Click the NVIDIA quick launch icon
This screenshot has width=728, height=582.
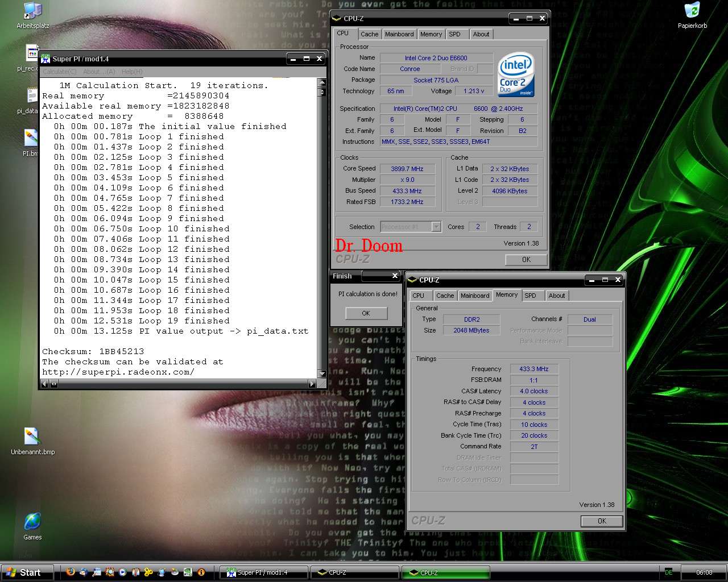coord(188,572)
